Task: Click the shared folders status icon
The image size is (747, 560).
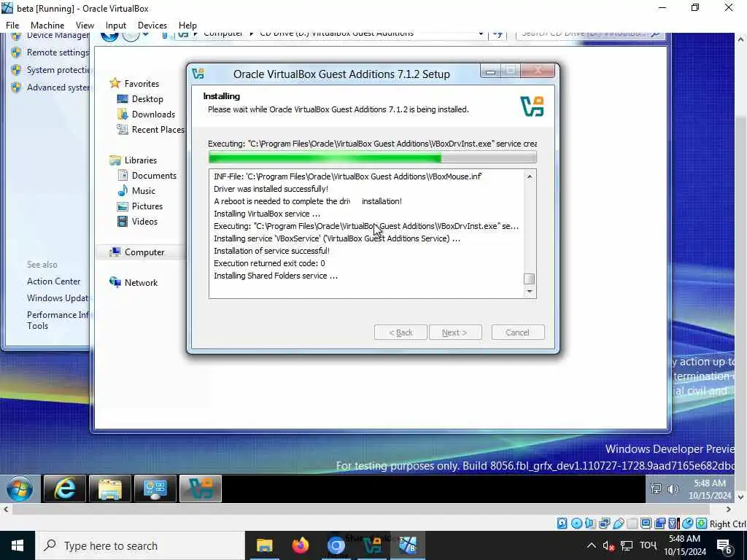Action: click(x=632, y=524)
